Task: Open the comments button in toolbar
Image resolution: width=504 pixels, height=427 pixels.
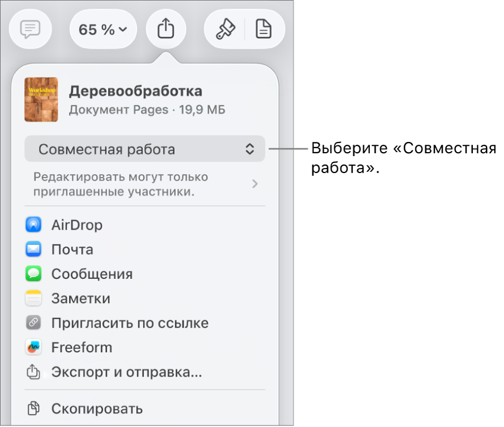Action: coord(30,29)
